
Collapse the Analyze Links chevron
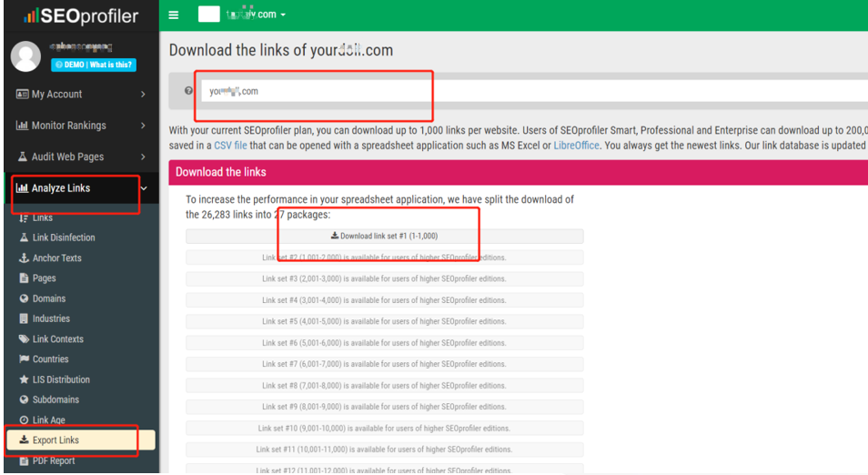(x=144, y=188)
